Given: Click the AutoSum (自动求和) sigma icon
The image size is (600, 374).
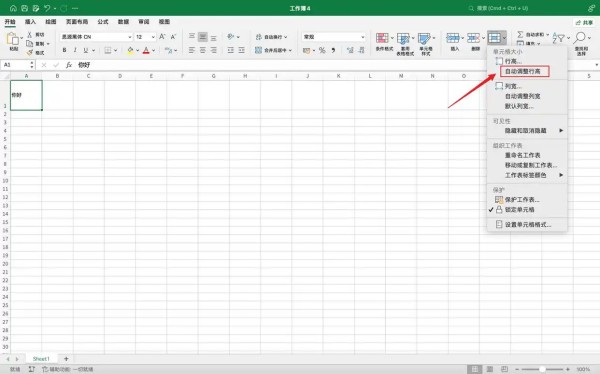Looking at the screenshot, I should (520, 34).
